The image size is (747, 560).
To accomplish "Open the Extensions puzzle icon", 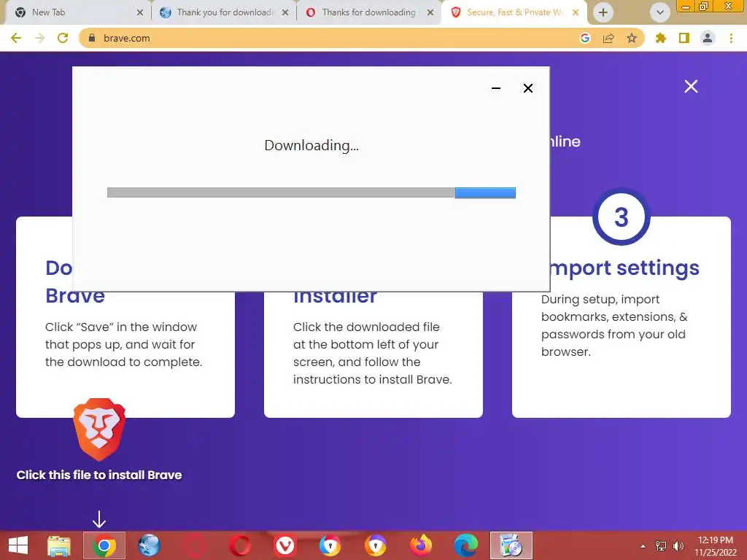I will pyautogui.click(x=661, y=38).
